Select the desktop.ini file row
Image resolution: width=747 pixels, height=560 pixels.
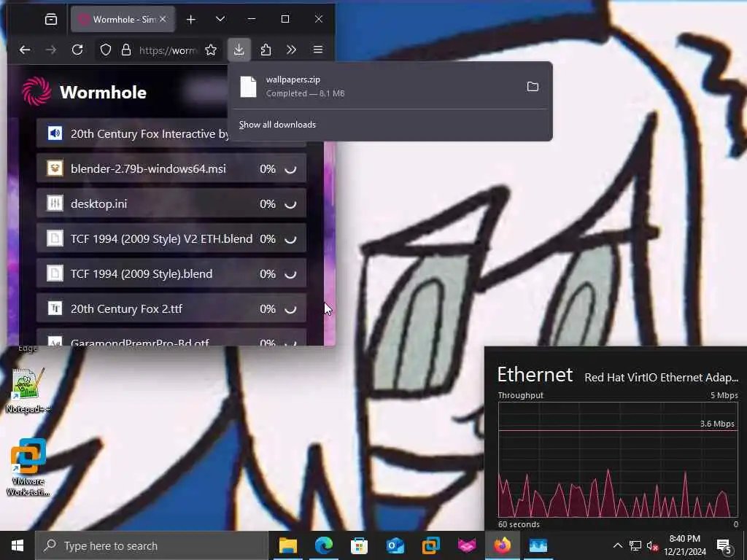[171, 204]
